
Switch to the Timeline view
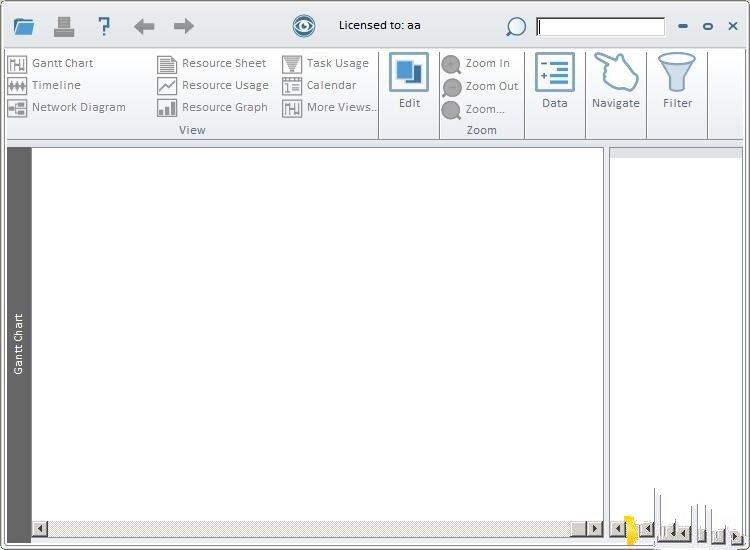click(x=44, y=85)
